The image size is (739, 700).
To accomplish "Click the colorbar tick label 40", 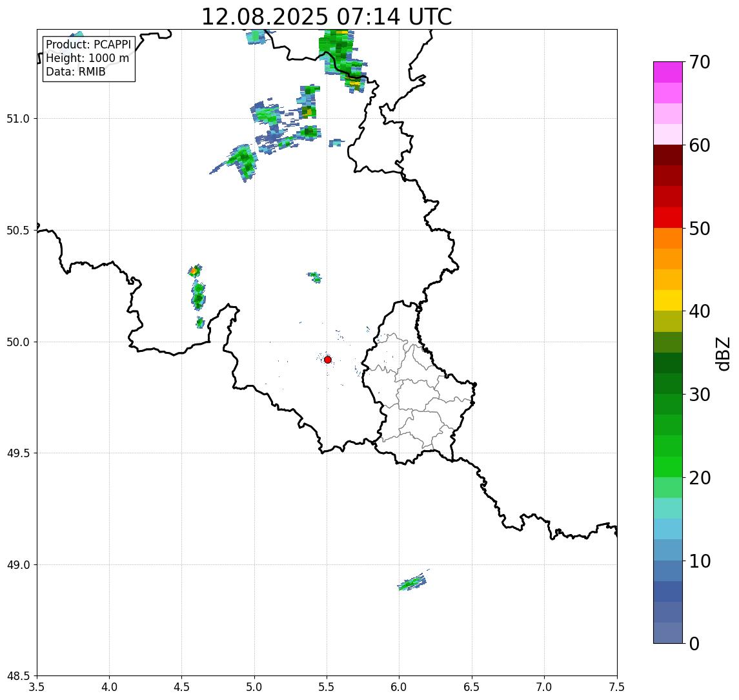I will tap(700, 311).
